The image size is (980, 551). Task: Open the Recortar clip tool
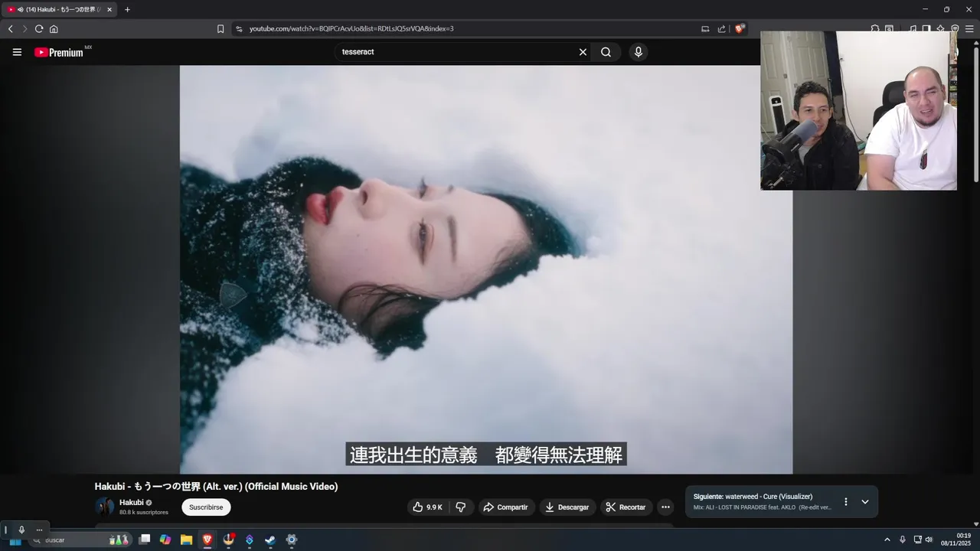(x=626, y=507)
